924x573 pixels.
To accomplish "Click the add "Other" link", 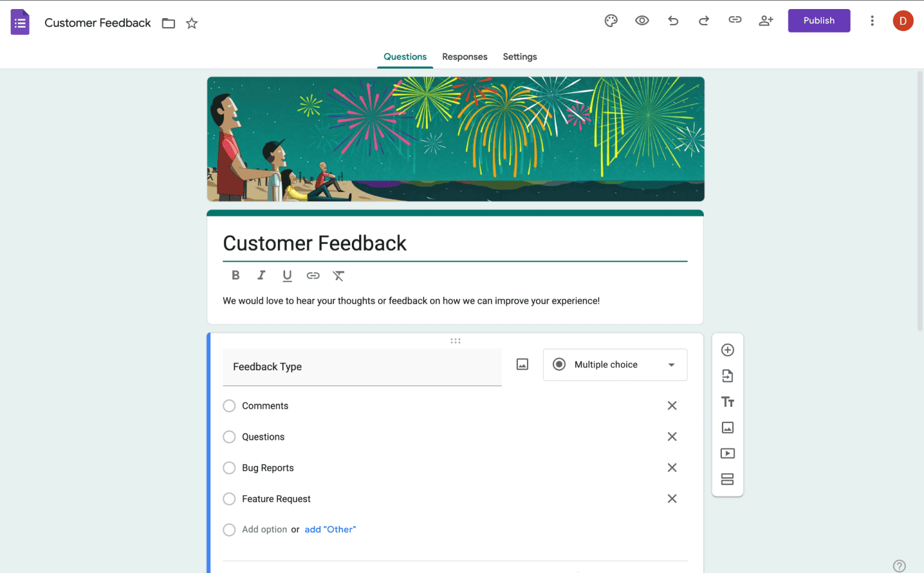I will point(330,530).
